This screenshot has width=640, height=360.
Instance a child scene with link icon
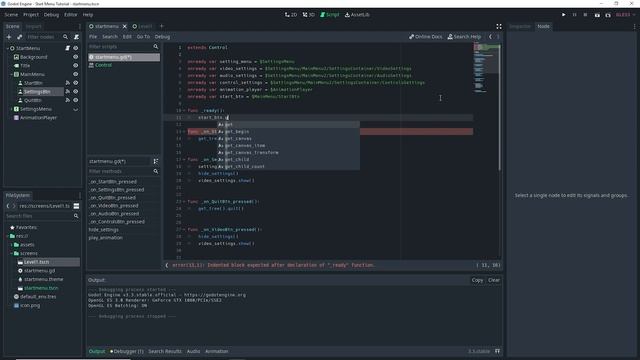[19, 37]
